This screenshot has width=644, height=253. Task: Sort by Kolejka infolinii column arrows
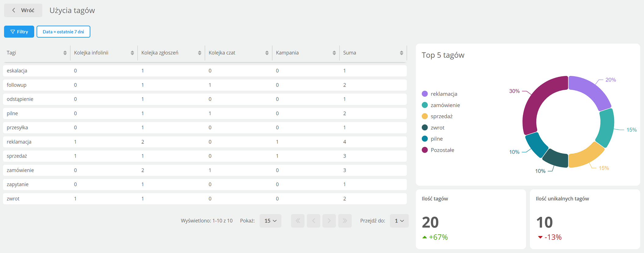tap(132, 53)
